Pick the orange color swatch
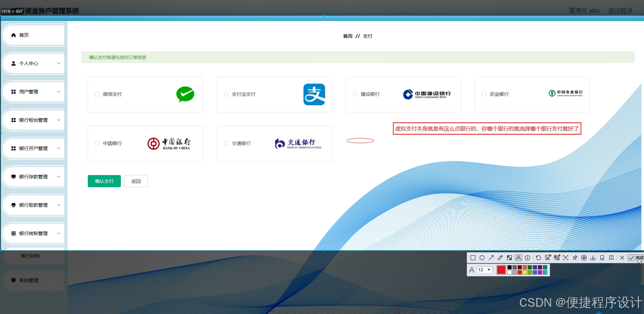This screenshot has height=314, width=644. coord(525,267)
